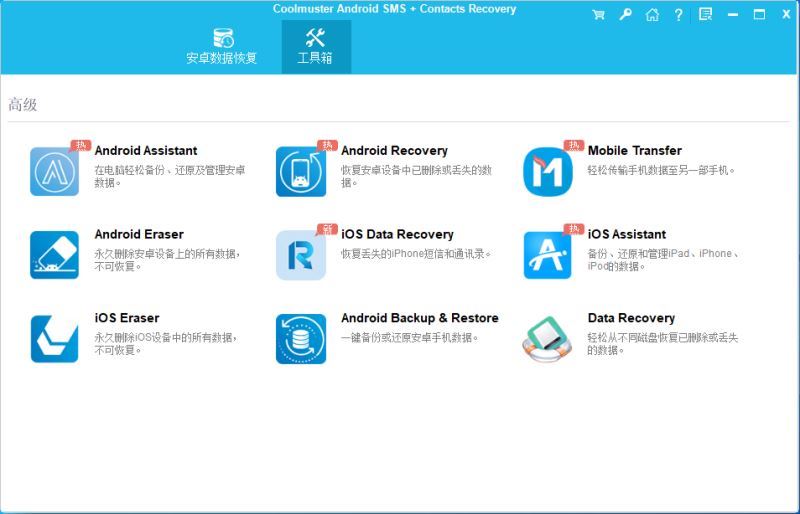
Task: Click the description 恢复丢失的iPhone短信和通讯录
Action: coord(416,254)
